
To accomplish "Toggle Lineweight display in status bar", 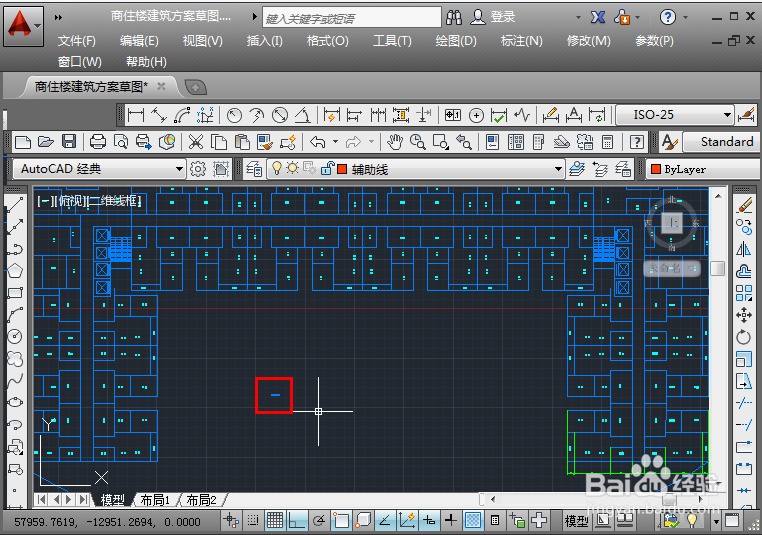I will [450, 521].
